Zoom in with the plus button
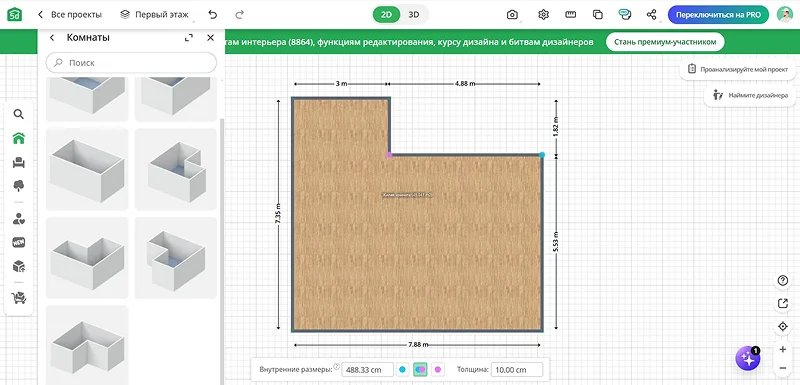Image resolution: width=800 pixels, height=385 pixels. (x=783, y=349)
